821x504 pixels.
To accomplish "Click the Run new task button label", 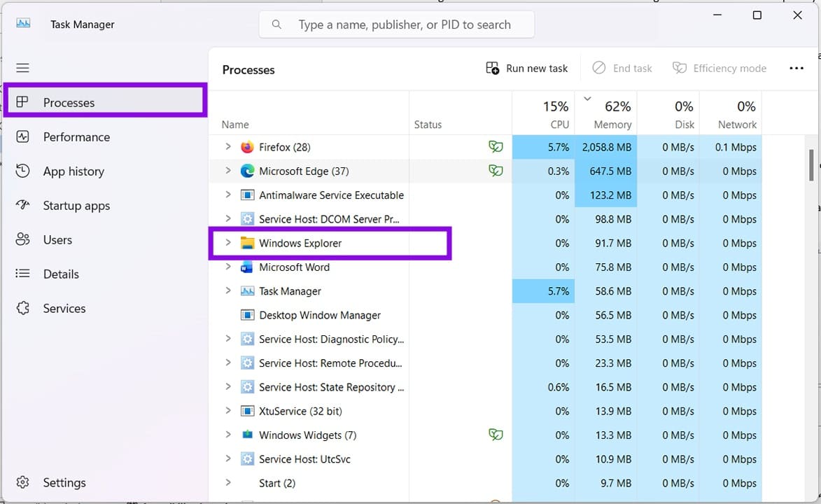I will (x=537, y=69).
